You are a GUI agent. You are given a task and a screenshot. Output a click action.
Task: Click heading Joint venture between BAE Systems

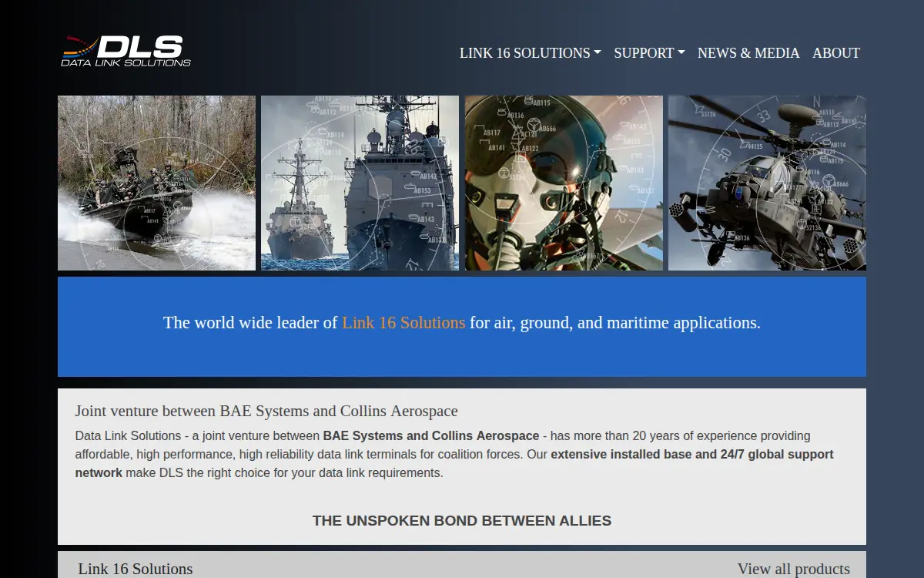[x=266, y=411]
